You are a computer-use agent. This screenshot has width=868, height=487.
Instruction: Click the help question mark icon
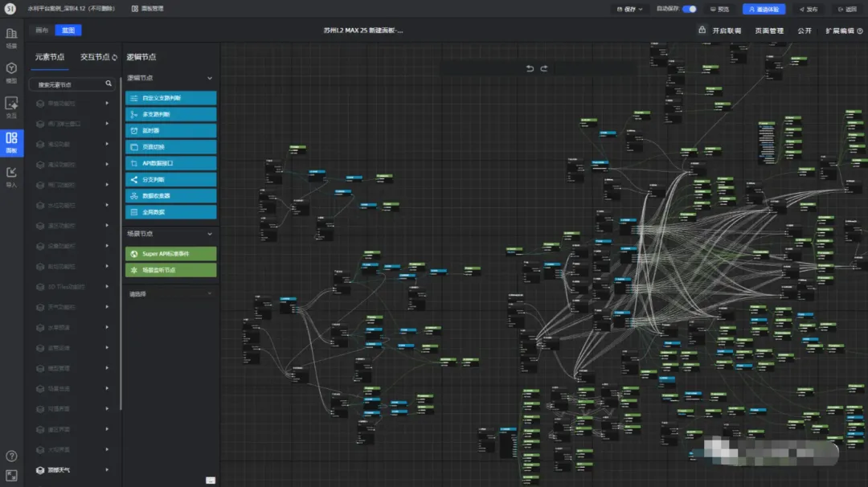point(11,456)
